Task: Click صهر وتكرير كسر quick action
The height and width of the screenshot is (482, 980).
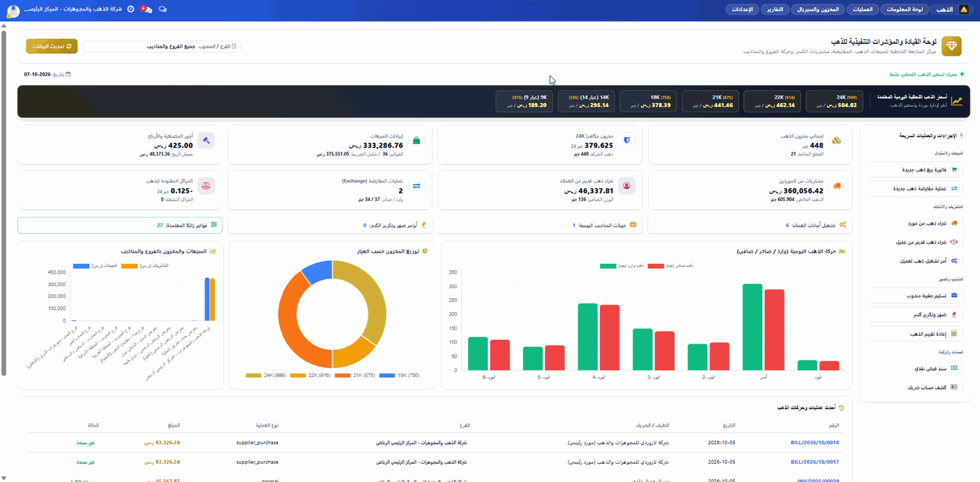Action: [916, 315]
